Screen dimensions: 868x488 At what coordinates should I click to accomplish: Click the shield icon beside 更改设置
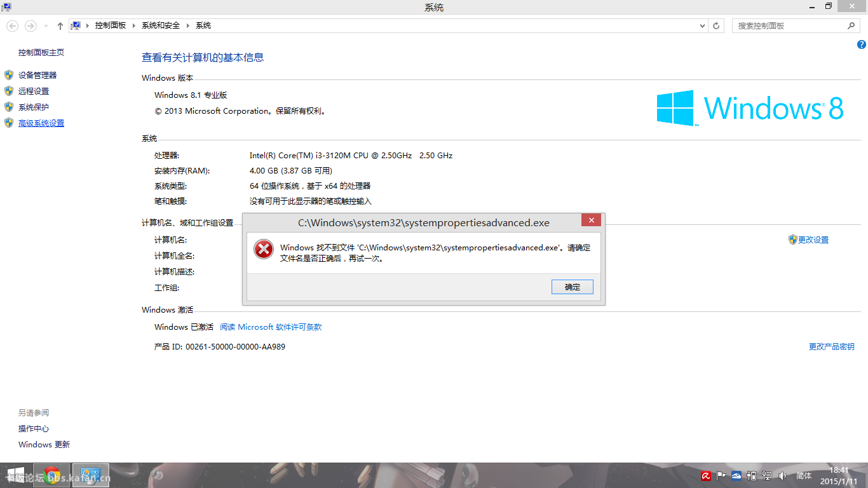tap(792, 240)
